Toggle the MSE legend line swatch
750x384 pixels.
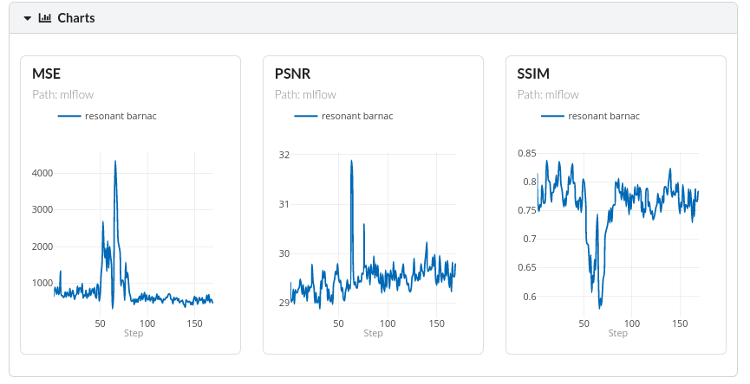click(69, 116)
